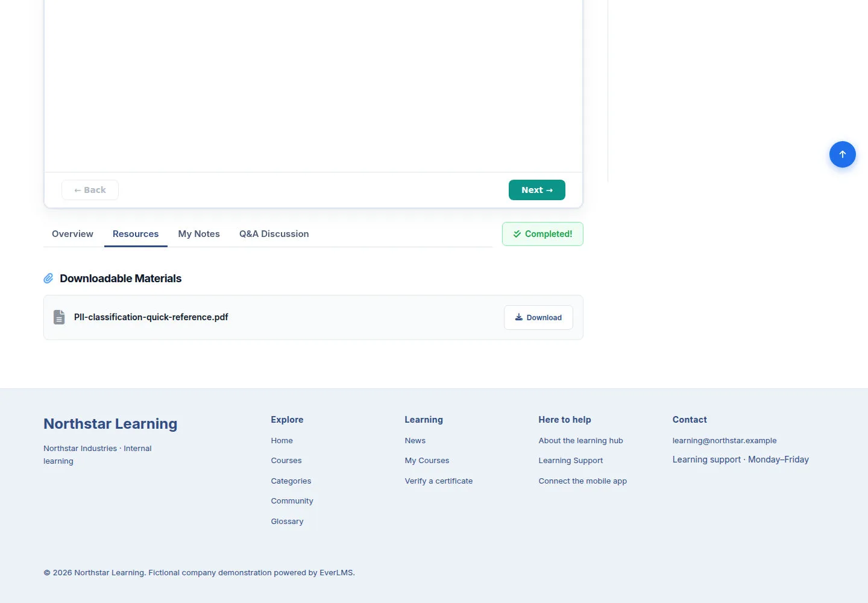The width and height of the screenshot is (868, 603).
Task: Click the Learning support Monday–Friday text
Action: [741, 459]
